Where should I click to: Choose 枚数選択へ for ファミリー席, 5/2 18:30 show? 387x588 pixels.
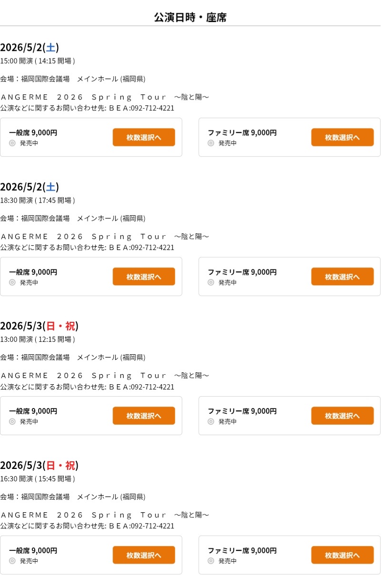click(x=342, y=277)
